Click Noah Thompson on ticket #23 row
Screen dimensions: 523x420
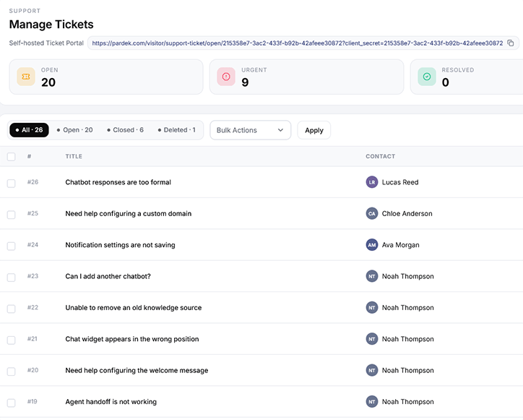[408, 276]
